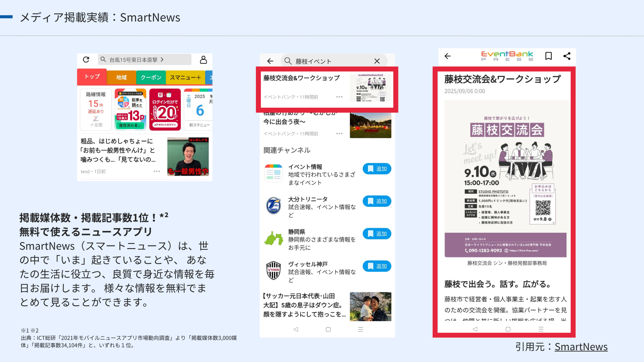Click the 掲載媒体数・掲載記事数1位! heading
This screenshot has width=644, height=362.
point(94,218)
